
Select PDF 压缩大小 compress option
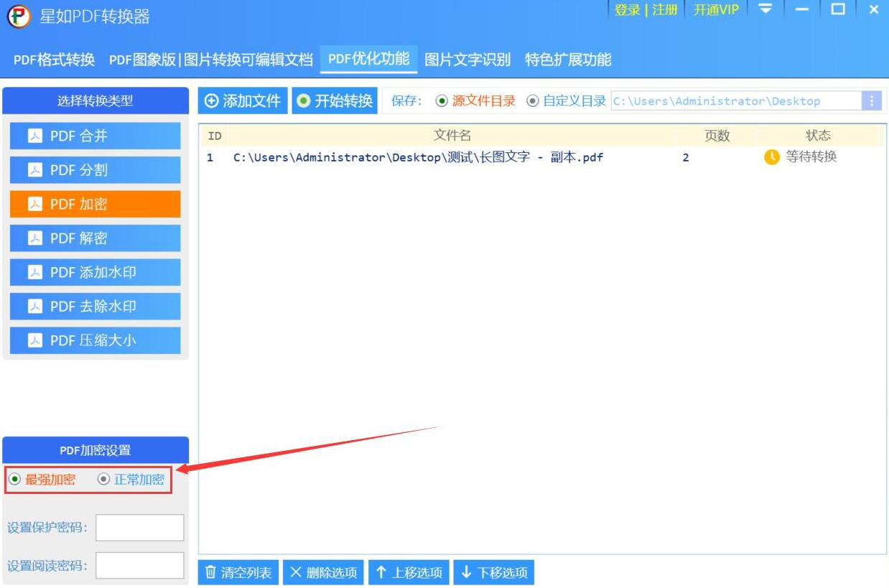[95, 340]
